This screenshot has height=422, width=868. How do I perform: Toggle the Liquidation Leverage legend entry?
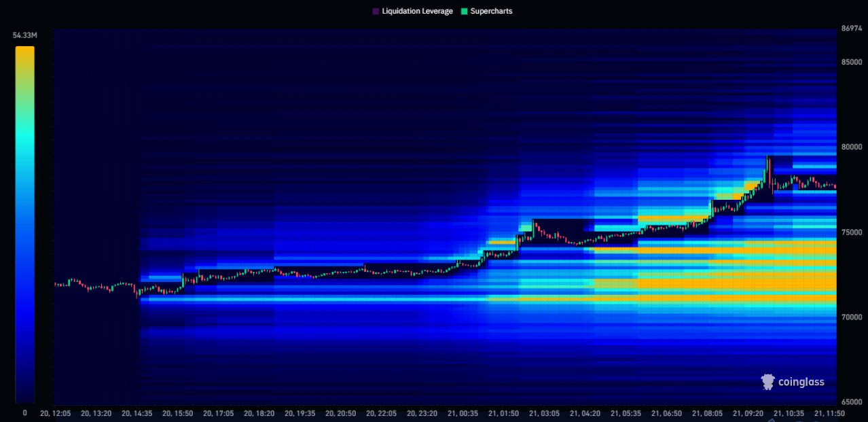[x=412, y=12]
